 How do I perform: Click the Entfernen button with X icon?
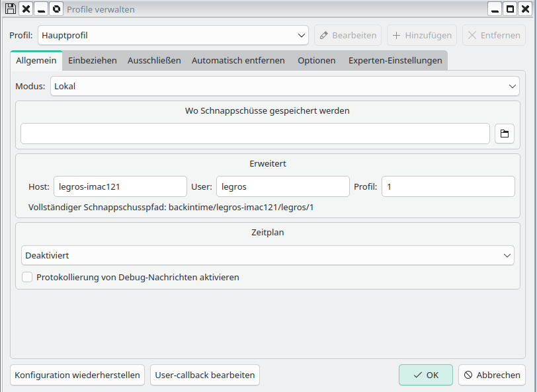[493, 36]
